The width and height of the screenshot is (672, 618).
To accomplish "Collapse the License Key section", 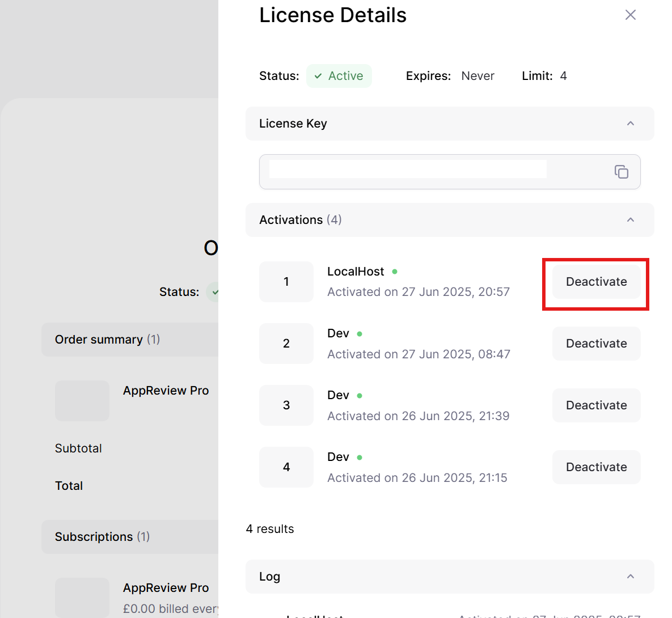I will [x=630, y=124].
